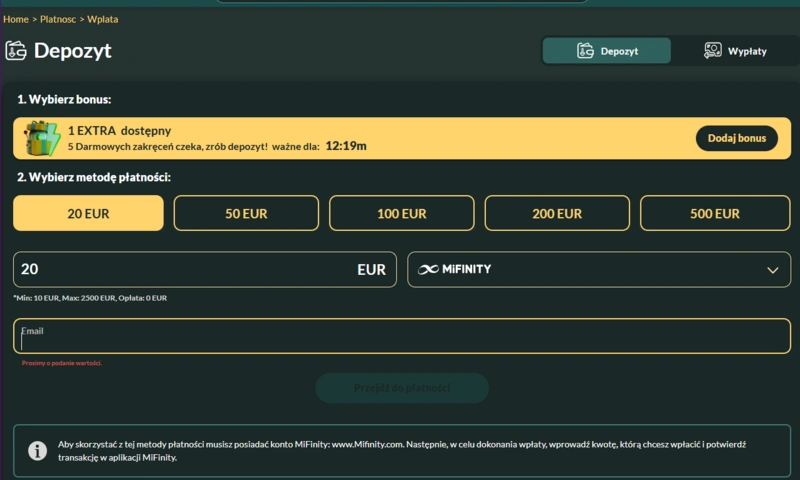The width and height of the screenshot is (800, 480).
Task: Go to Home in the breadcrumb
Action: pyautogui.click(x=16, y=19)
